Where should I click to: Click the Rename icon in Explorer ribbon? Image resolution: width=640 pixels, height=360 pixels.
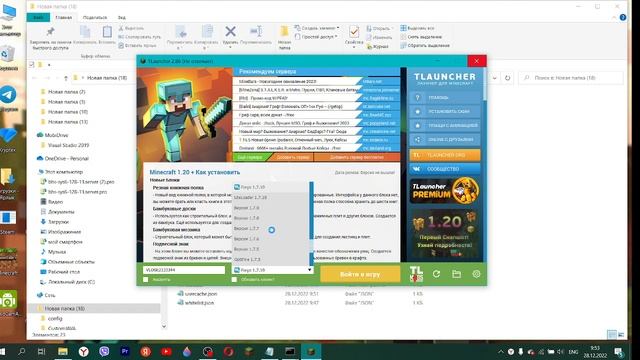(x=256, y=31)
